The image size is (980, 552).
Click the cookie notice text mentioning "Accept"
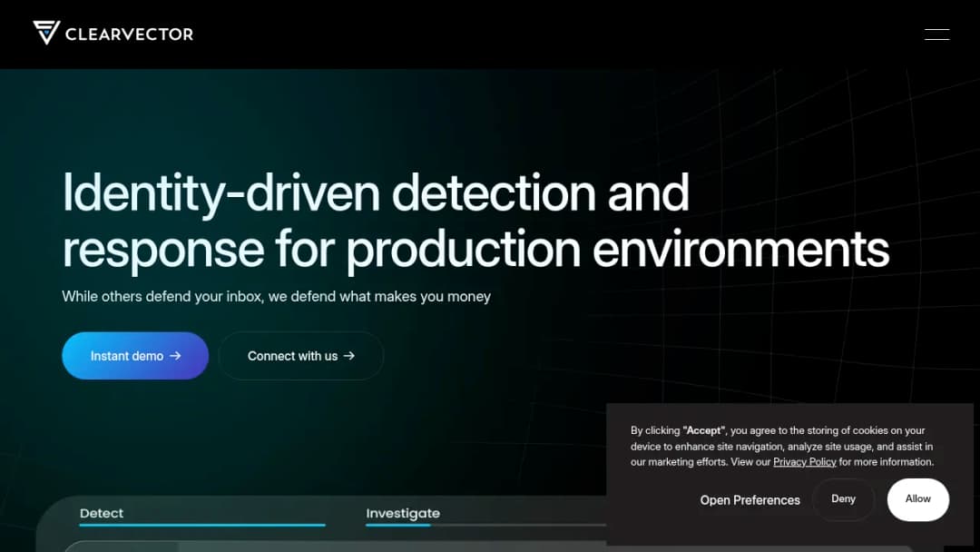[782, 447]
